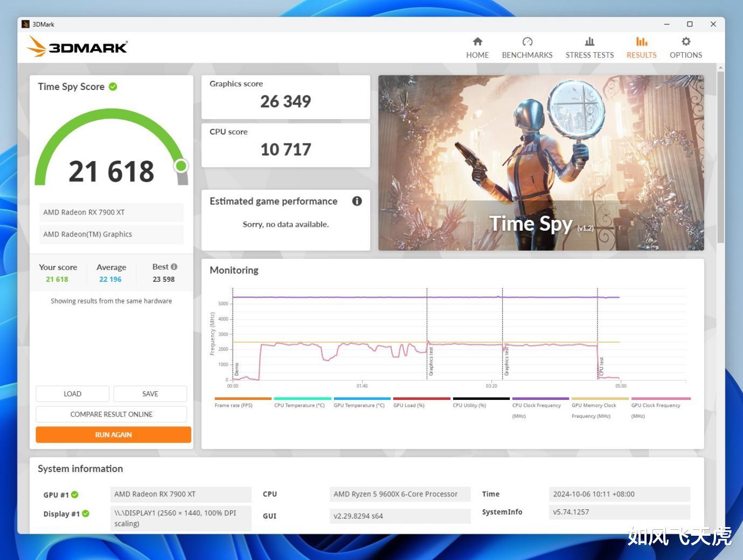Click the main score 21 618
Image resolution: width=743 pixels, height=560 pixels.
[112, 171]
